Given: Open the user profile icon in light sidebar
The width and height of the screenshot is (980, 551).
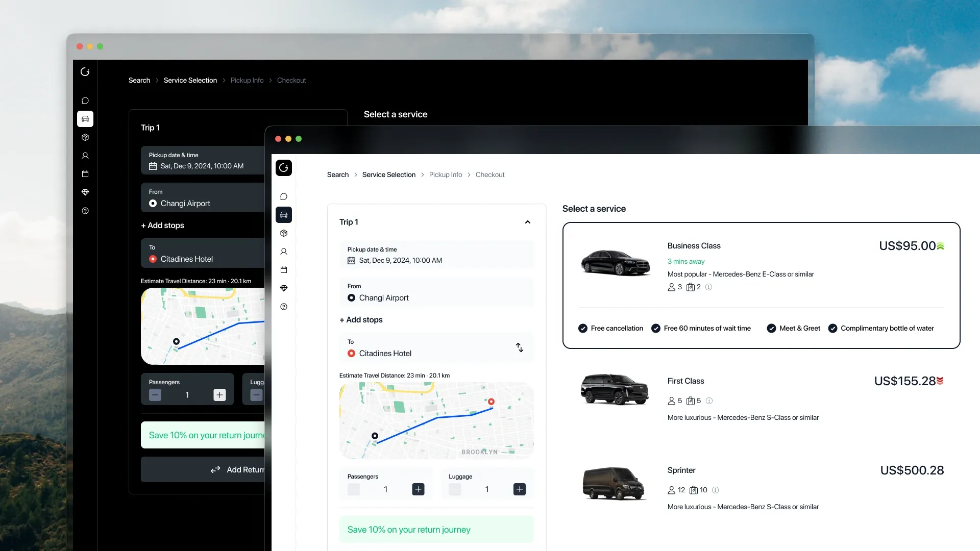Looking at the screenshot, I should [284, 252].
